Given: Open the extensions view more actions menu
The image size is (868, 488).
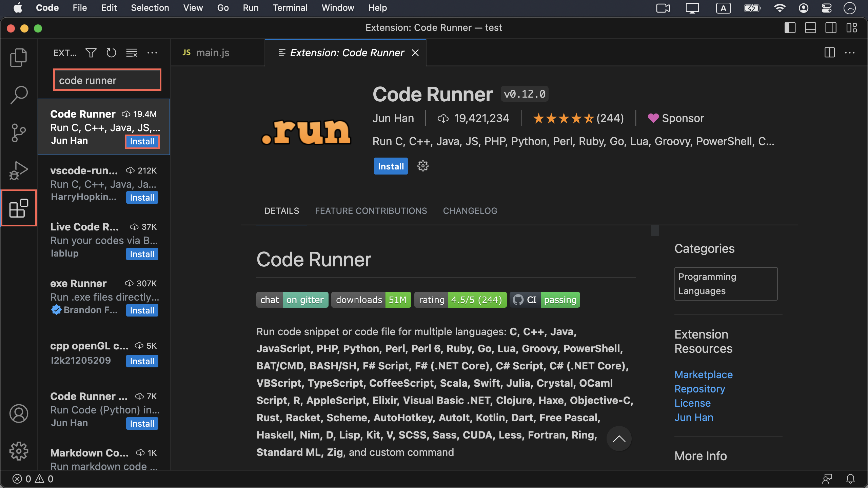Looking at the screenshot, I should coord(152,53).
